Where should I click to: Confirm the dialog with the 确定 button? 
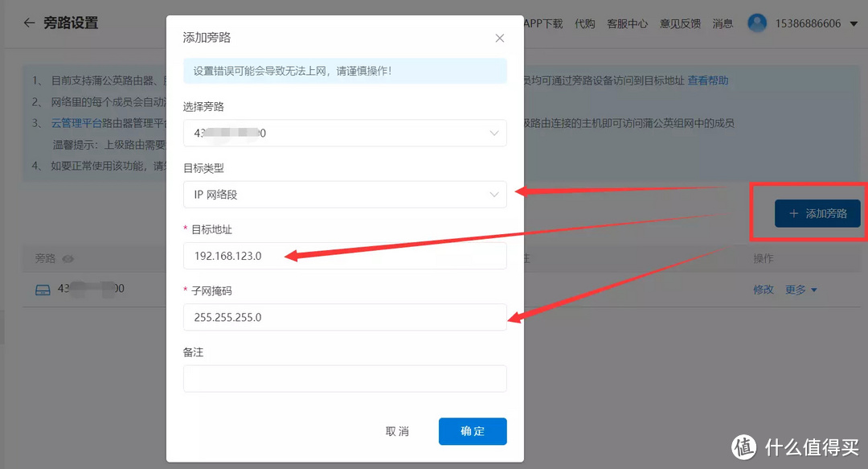pyautogui.click(x=473, y=431)
